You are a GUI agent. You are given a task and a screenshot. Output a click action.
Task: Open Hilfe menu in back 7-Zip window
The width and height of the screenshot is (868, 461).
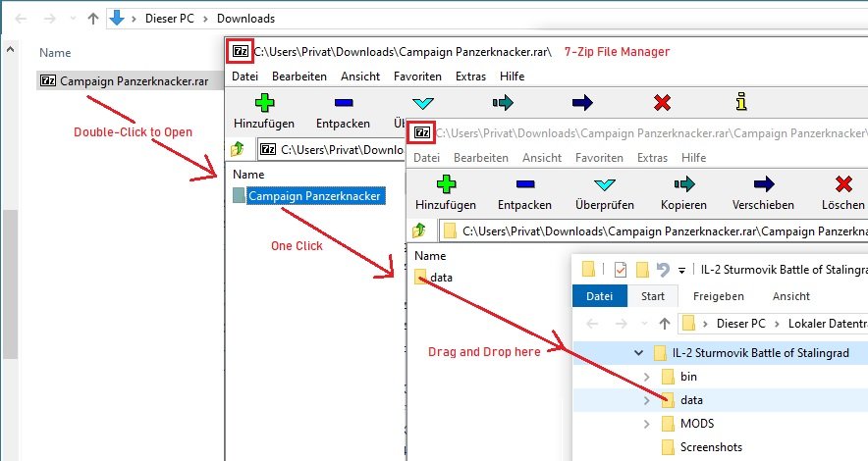tap(512, 77)
